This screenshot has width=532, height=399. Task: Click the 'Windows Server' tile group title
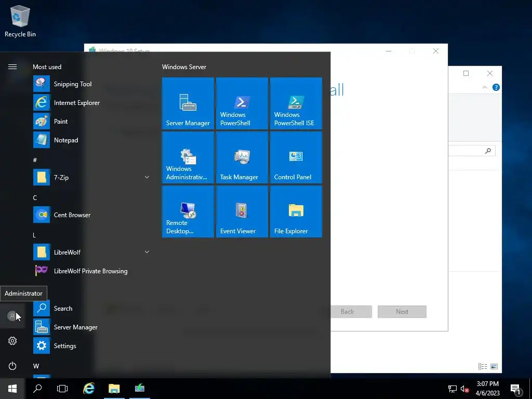click(x=184, y=67)
